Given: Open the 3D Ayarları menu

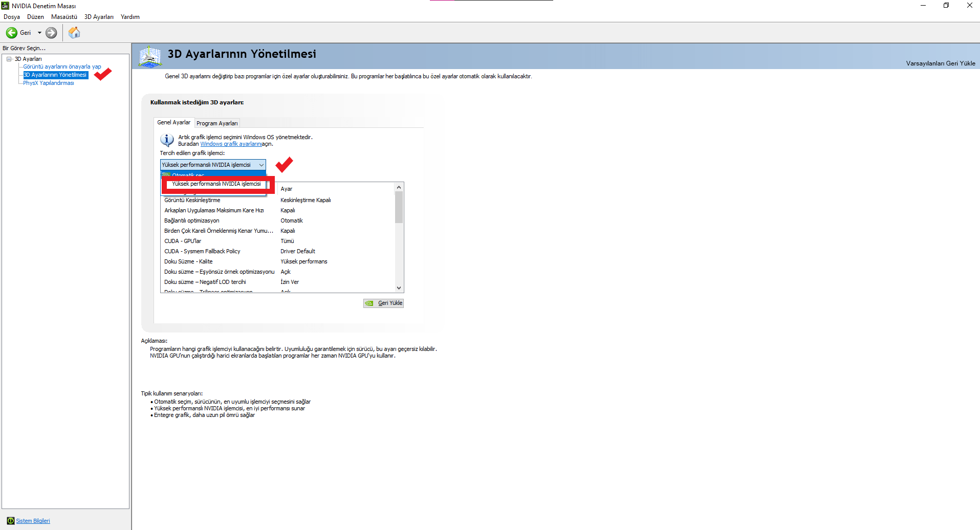Looking at the screenshot, I should 99,17.
